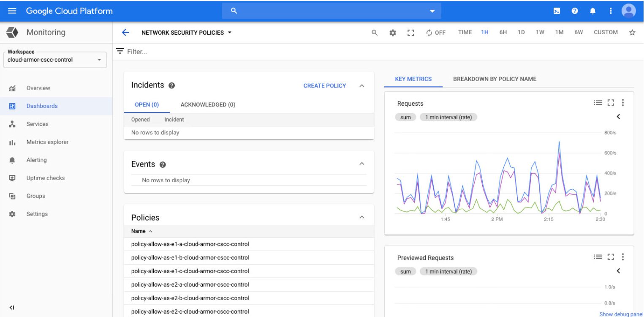The height and width of the screenshot is (317, 644).
Task: Open Groups in the sidebar
Action: 35,196
